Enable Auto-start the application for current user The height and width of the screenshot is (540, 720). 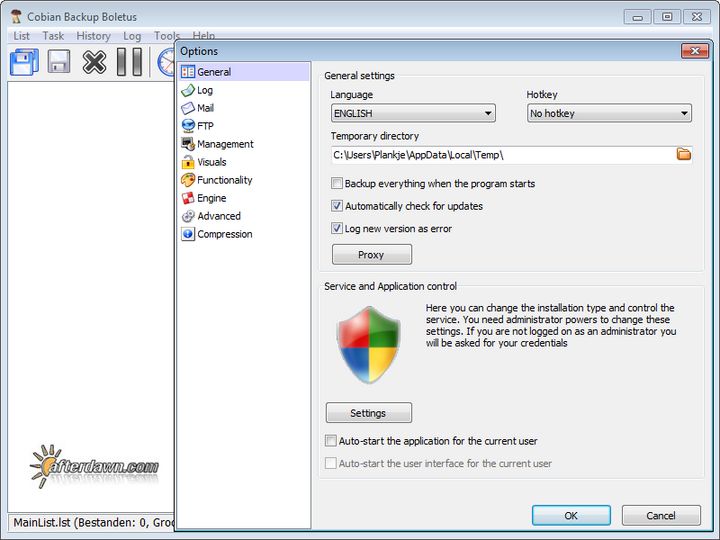coord(331,441)
